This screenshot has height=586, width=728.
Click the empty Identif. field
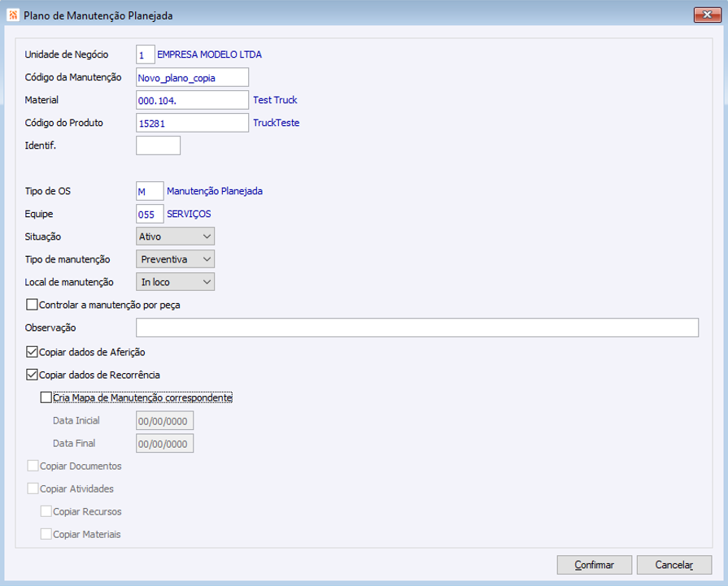coord(158,145)
